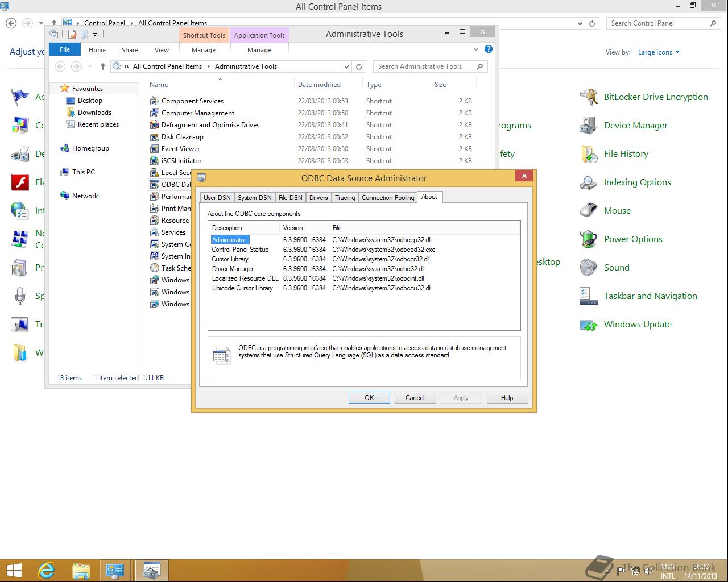
Task: Open the Indexing Options icon
Action: tap(589, 182)
